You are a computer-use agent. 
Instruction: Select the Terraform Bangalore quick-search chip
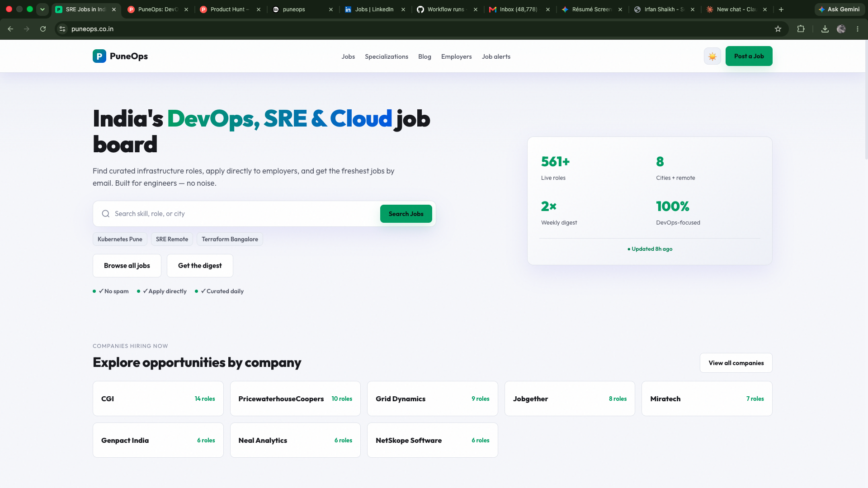coord(230,239)
